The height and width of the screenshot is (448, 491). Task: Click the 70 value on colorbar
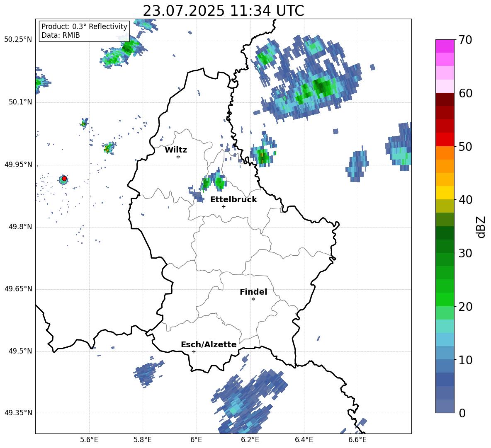(x=465, y=40)
